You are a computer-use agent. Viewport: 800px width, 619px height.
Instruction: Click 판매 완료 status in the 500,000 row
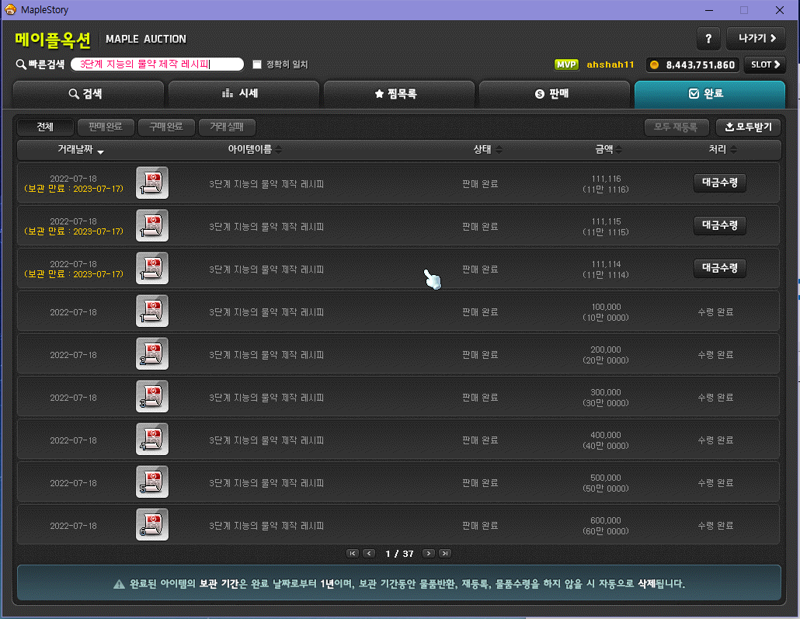point(480,483)
